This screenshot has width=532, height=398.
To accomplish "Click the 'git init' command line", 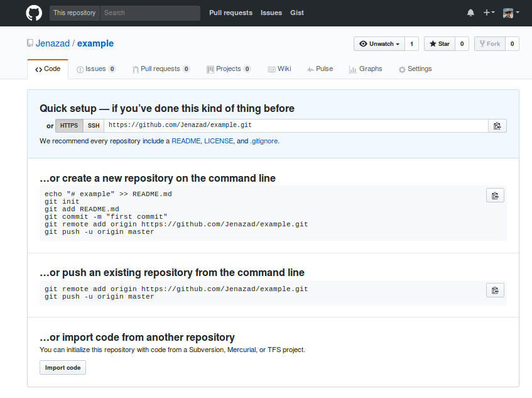I will coord(62,202).
